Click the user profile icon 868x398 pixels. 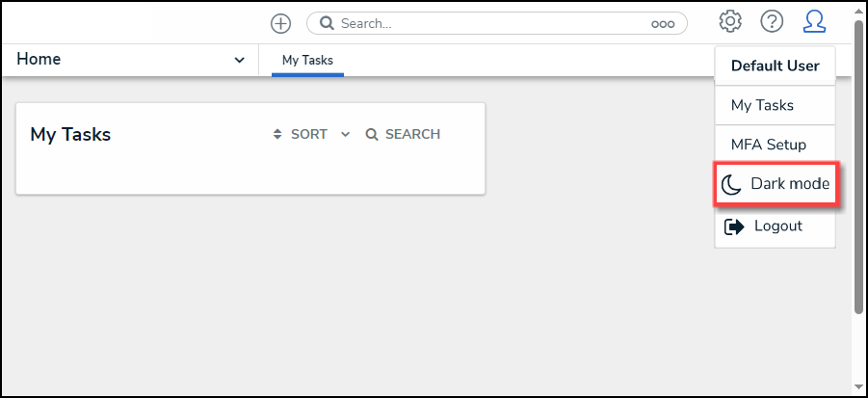click(x=814, y=22)
